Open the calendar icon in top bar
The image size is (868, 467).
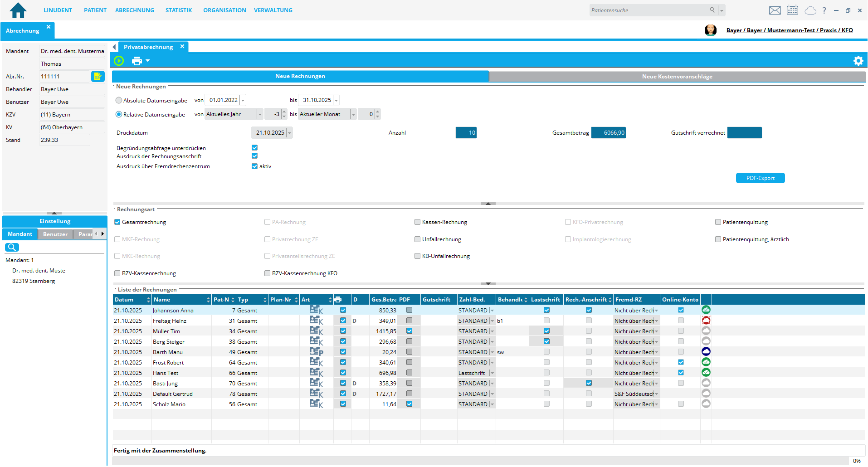792,10
